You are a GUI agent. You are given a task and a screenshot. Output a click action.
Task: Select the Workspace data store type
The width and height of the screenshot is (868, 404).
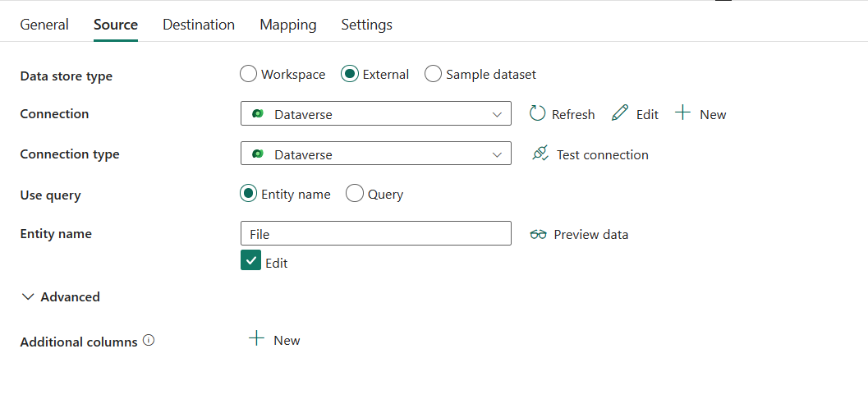coord(249,74)
